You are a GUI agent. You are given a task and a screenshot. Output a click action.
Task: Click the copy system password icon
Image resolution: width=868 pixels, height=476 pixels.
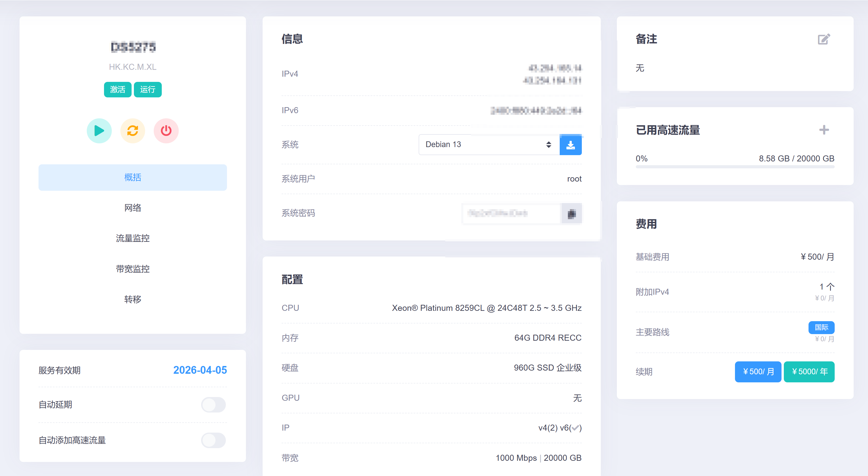pos(571,213)
